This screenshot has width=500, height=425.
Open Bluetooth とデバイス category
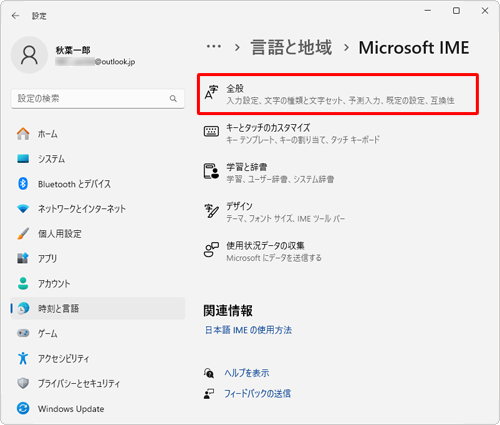pyautogui.click(x=98, y=184)
